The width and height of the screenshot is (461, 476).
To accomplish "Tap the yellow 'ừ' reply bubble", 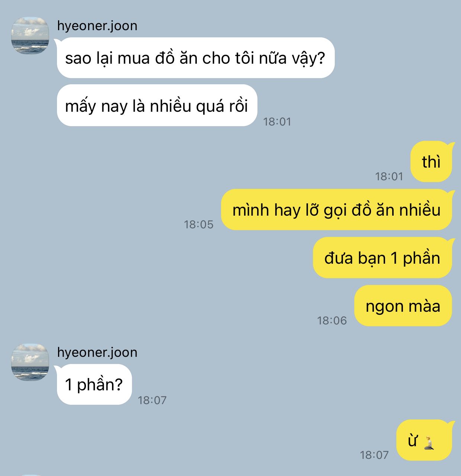I will (x=424, y=441).
